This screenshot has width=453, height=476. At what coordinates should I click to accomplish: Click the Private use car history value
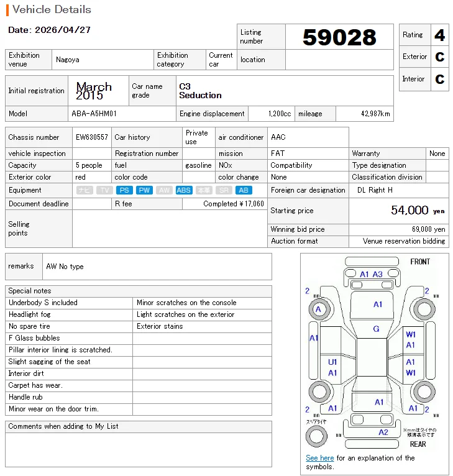point(196,137)
